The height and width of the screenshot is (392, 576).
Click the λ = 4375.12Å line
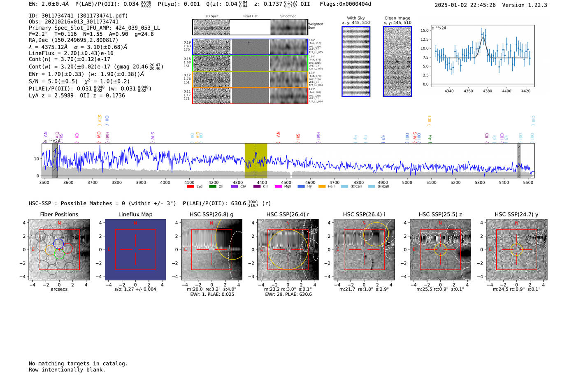[x=78, y=47]
